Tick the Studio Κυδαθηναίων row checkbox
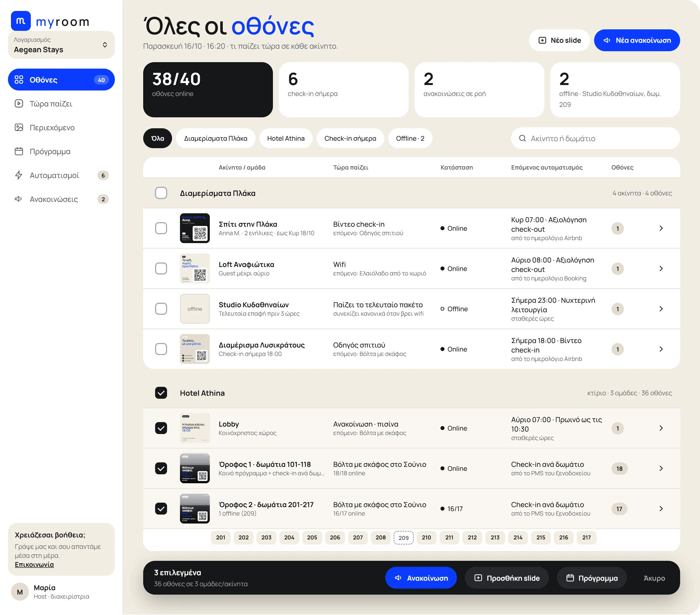 coord(161,309)
